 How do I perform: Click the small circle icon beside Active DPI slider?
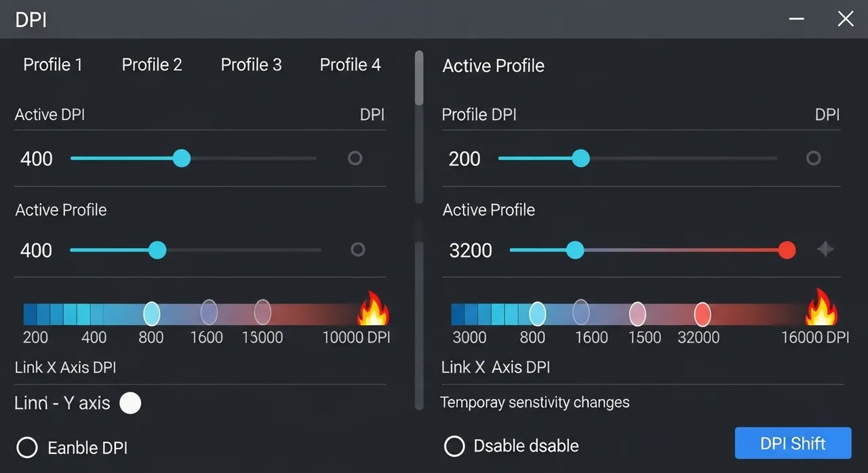[355, 159]
